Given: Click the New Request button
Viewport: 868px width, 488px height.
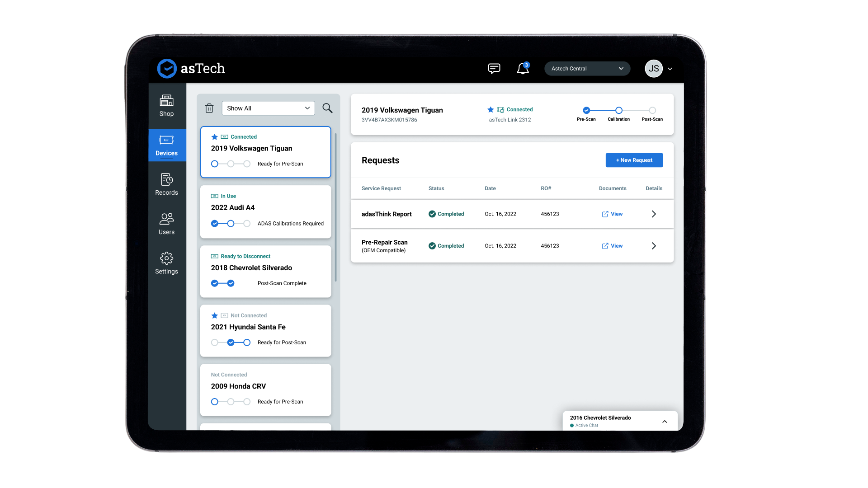Looking at the screenshot, I should 634,160.
